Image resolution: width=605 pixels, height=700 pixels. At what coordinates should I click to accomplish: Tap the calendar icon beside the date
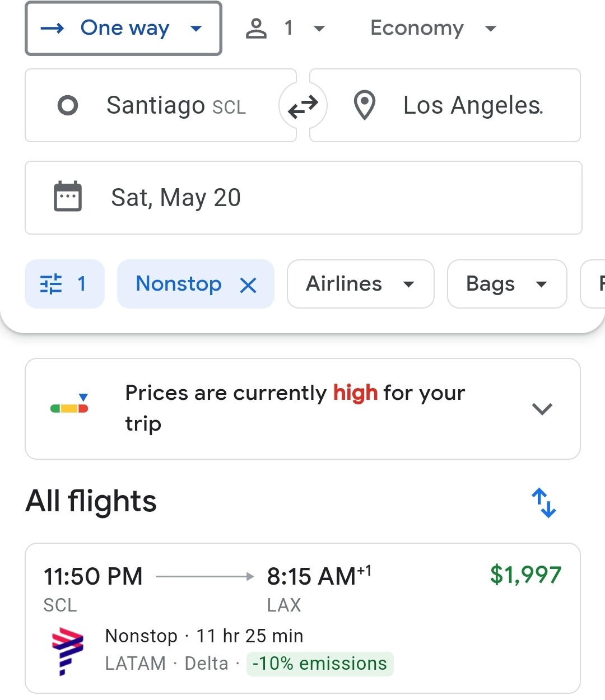click(x=68, y=197)
